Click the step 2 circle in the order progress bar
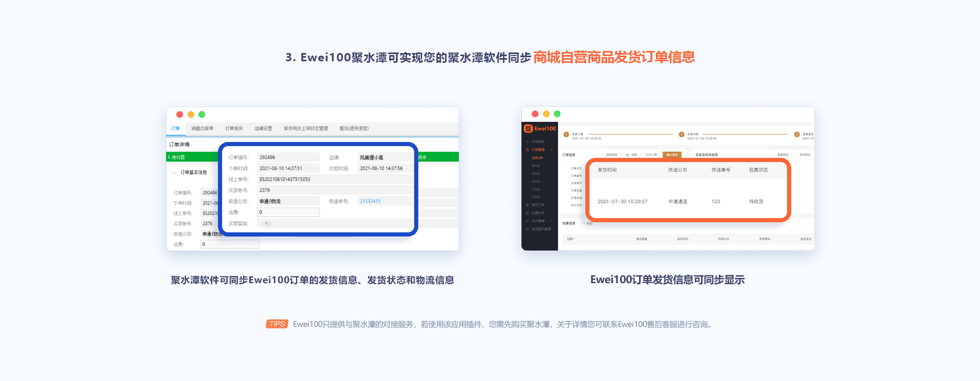The height and width of the screenshot is (381, 980). coord(681,135)
